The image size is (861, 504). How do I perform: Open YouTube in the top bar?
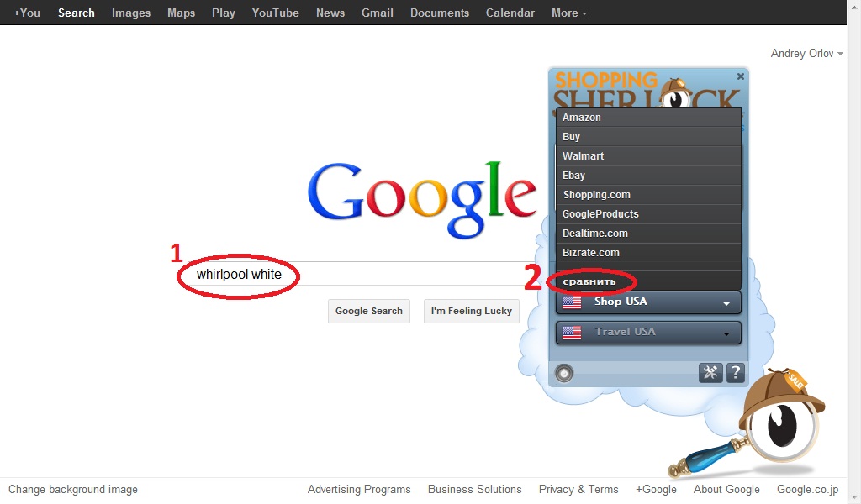pyautogui.click(x=275, y=13)
